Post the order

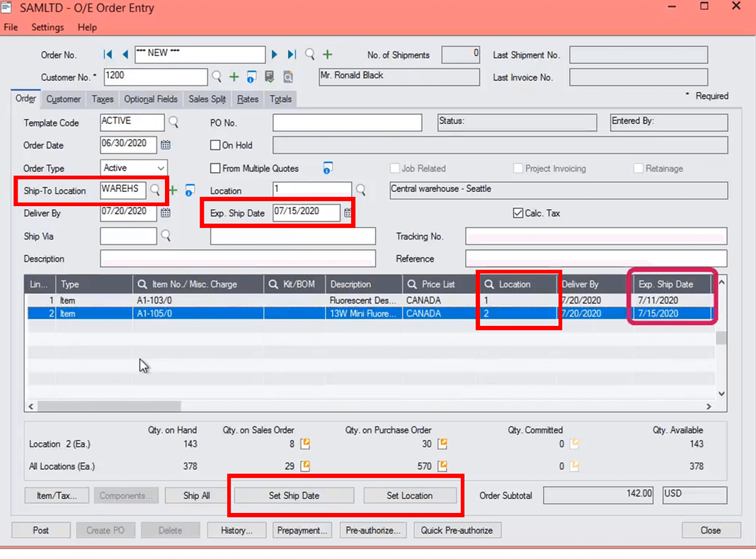point(40,529)
